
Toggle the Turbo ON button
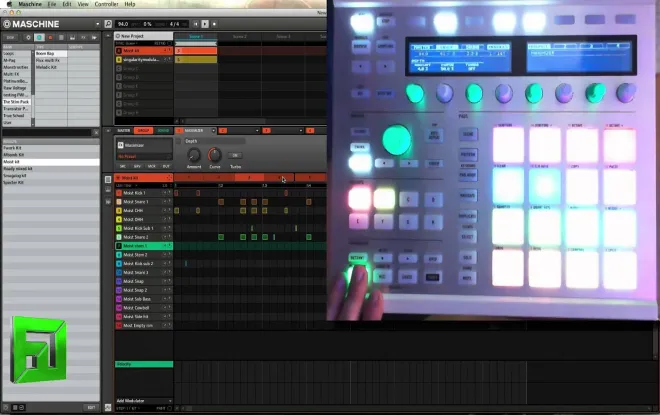[235, 155]
